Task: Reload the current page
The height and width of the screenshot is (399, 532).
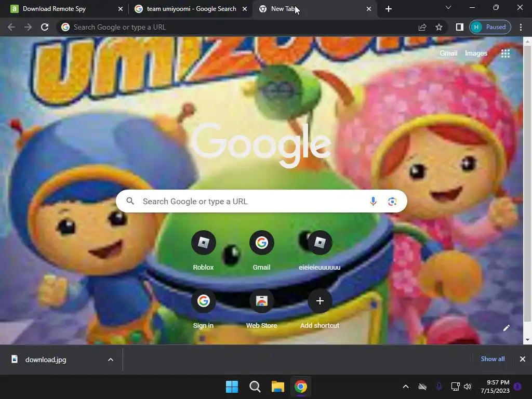Action: coord(45,27)
